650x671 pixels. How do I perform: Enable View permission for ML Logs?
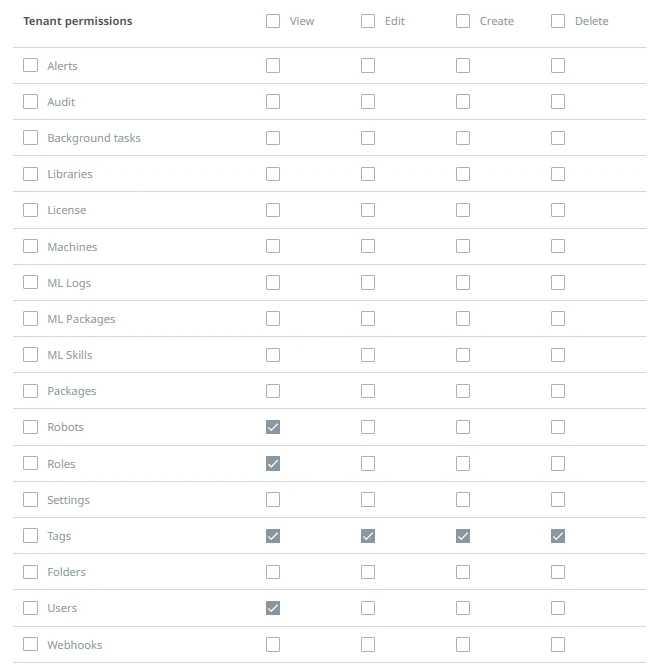(x=273, y=282)
